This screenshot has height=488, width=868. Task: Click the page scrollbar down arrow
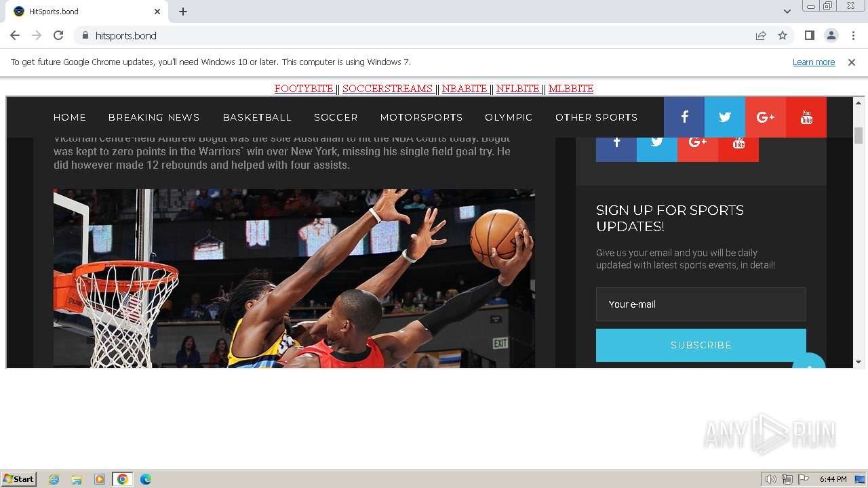click(x=859, y=362)
